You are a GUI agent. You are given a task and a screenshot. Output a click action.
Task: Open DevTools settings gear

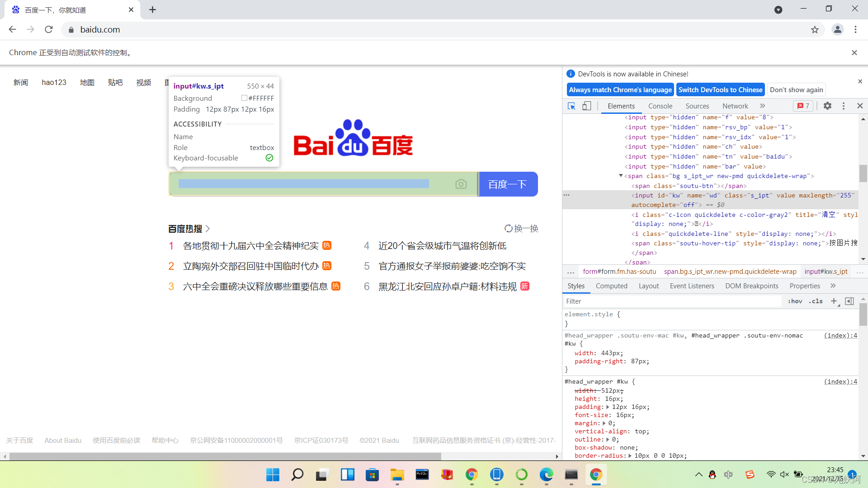click(827, 106)
